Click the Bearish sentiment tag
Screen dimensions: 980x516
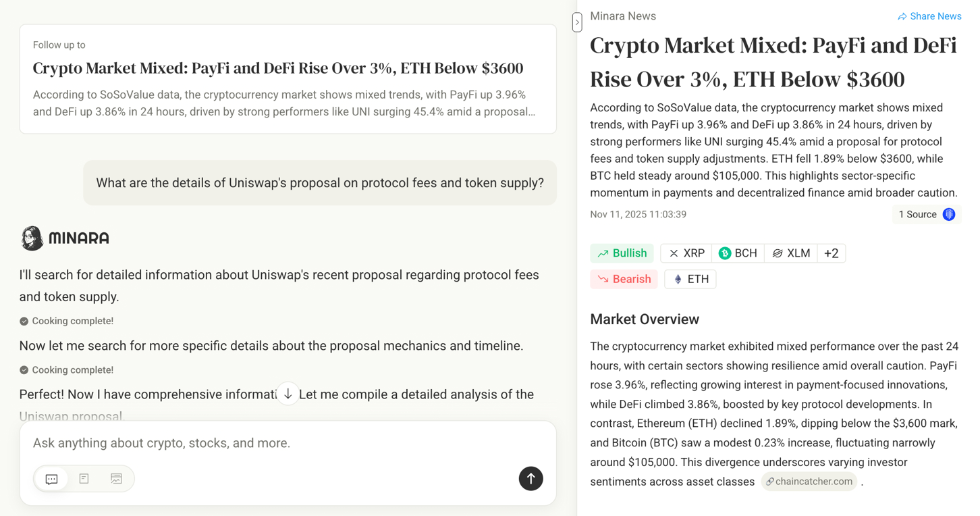[x=624, y=280]
